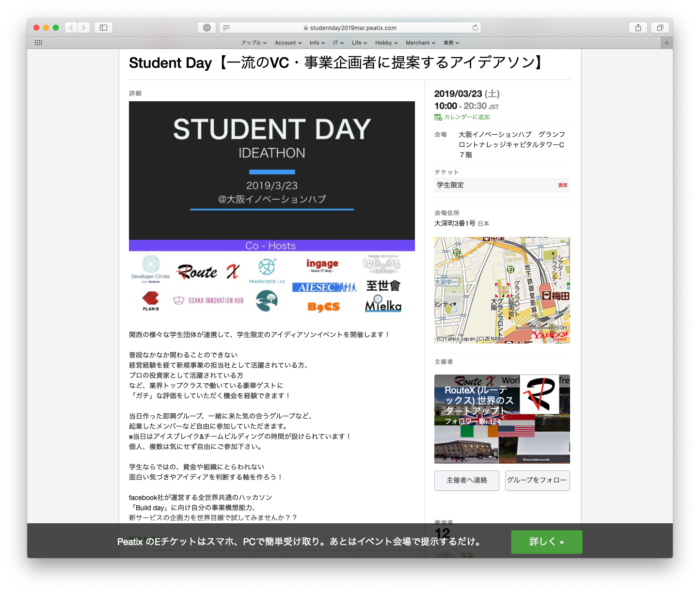Open the Share button in Safari toolbar

tap(638, 28)
